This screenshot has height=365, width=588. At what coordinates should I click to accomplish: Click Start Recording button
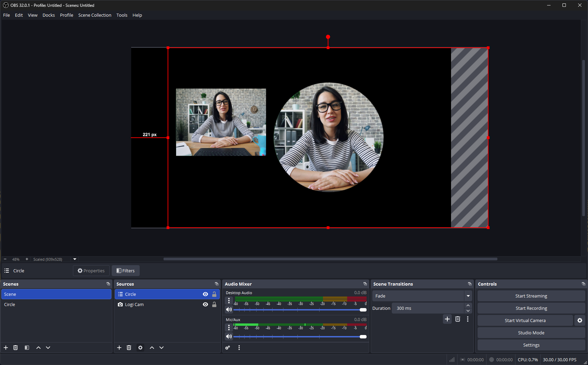coord(531,308)
